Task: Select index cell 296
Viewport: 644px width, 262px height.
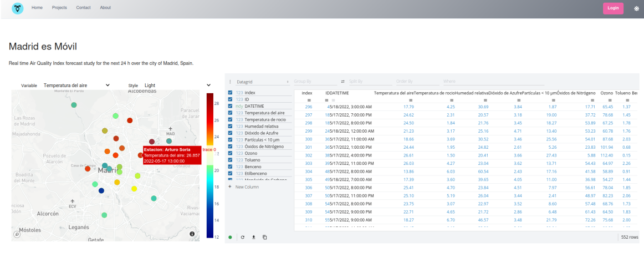Action: tap(309, 107)
